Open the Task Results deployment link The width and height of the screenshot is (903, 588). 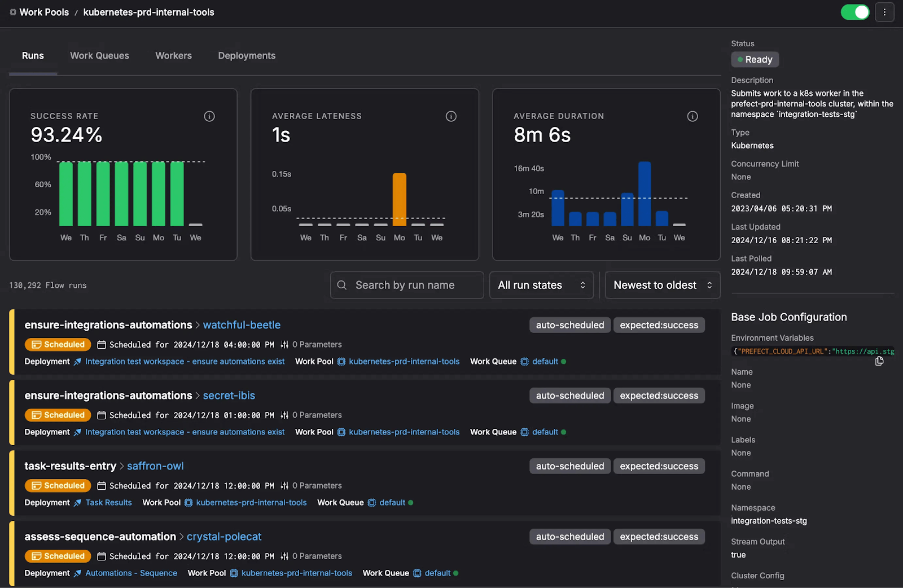pos(108,503)
